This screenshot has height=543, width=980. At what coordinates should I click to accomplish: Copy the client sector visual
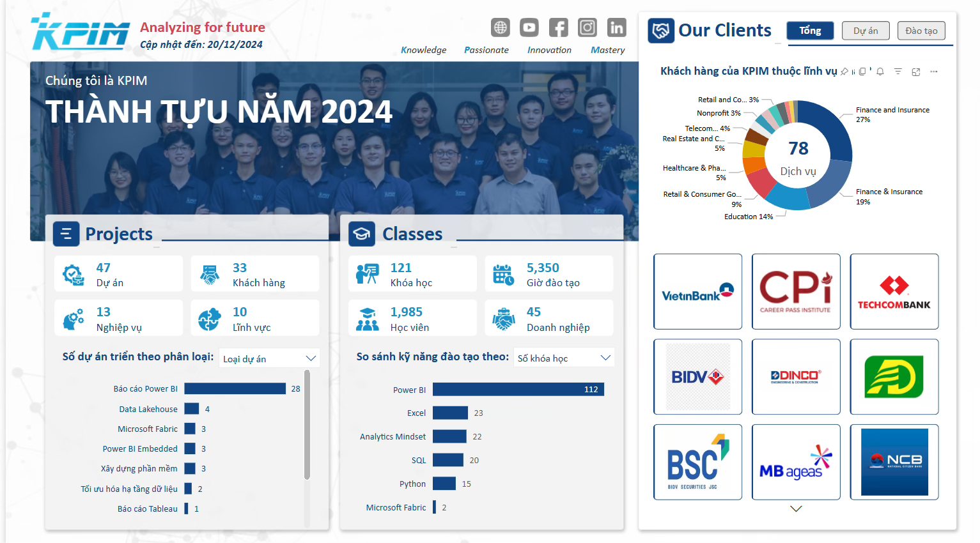(862, 72)
